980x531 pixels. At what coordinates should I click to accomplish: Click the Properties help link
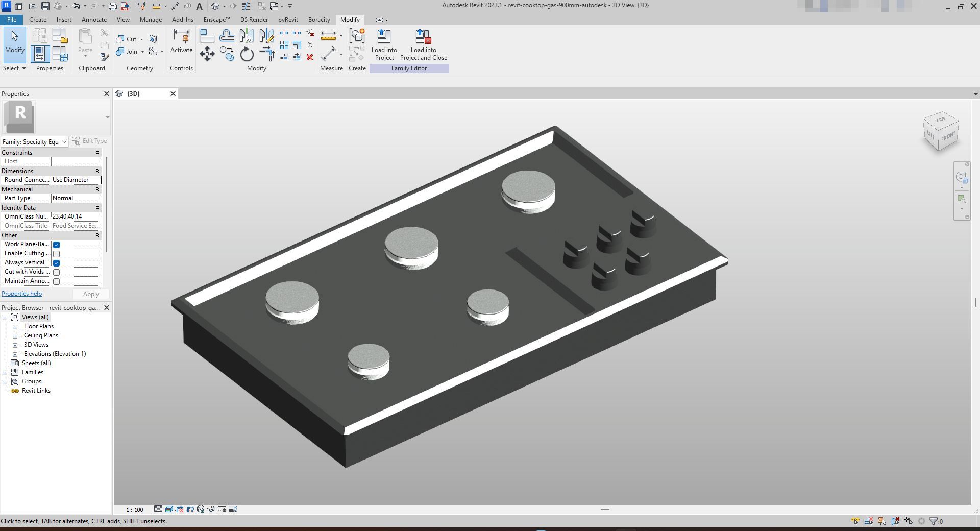click(x=21, y=294)
